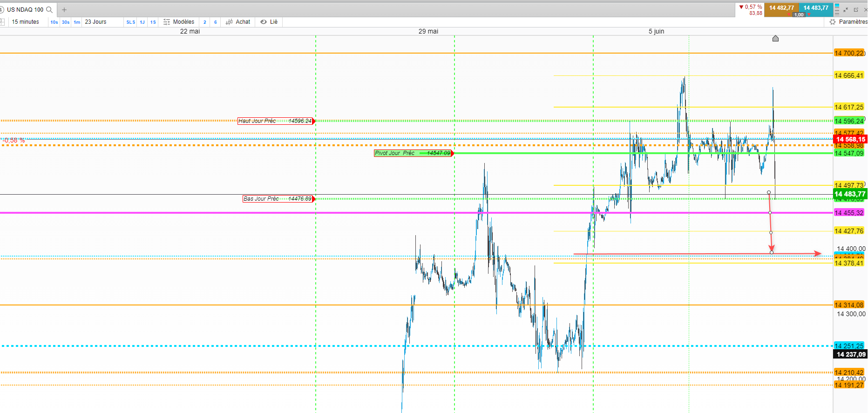The height and width of the screenshot is (413, 868).
Task: Switch to the 10s timeframe shortcut
Action: click(54, 22)
